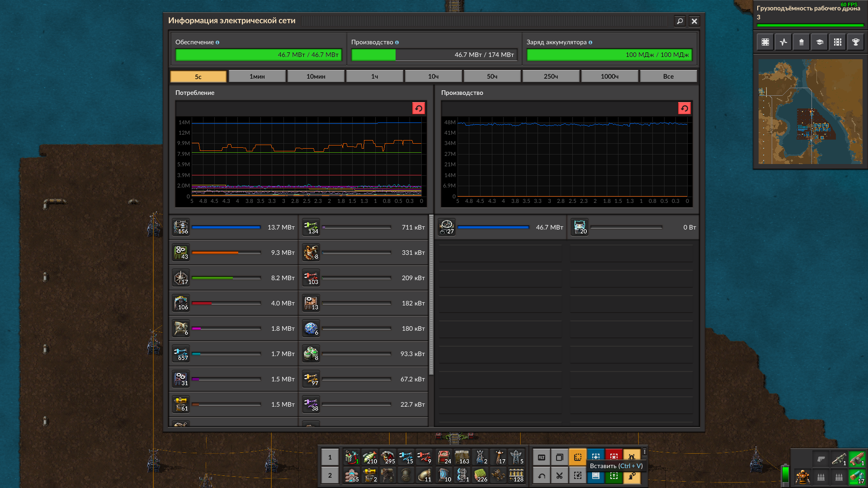Select quickbar page 2 button
The height and width of the screenshot is (488, 868).
pyautogui.click(x=330, y=475)
